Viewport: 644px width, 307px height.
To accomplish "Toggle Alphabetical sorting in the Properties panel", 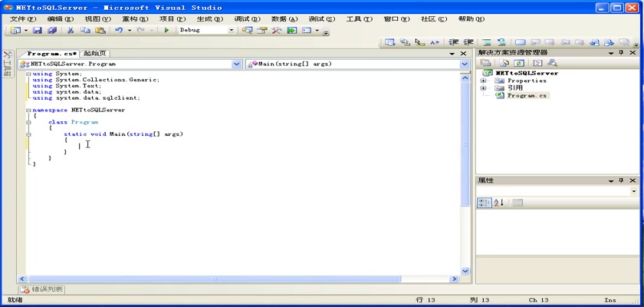I will tap(498, 203).
